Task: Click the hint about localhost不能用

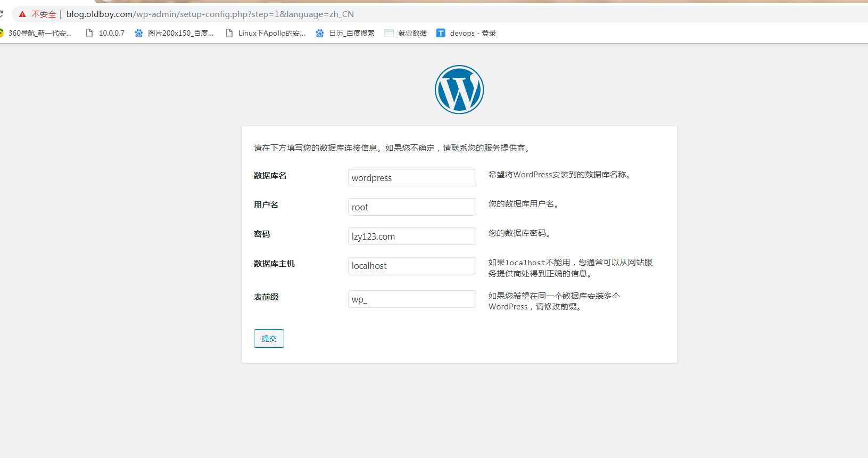Action: point(571,268)
